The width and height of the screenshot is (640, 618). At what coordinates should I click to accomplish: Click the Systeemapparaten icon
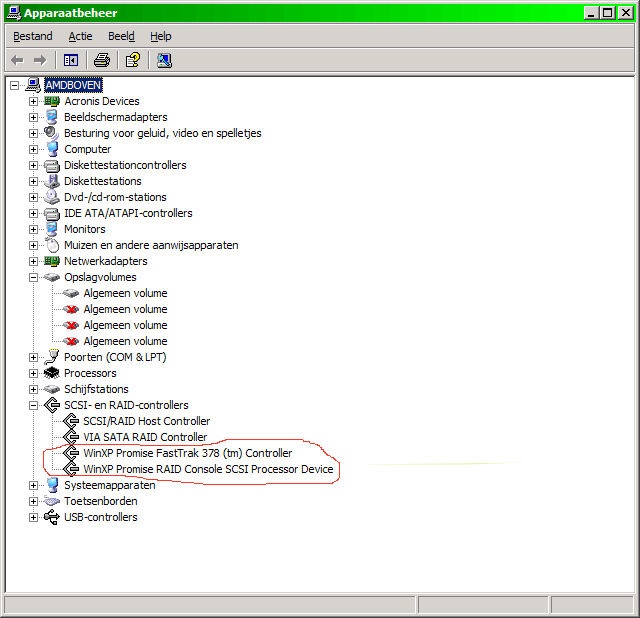(52, 485)
